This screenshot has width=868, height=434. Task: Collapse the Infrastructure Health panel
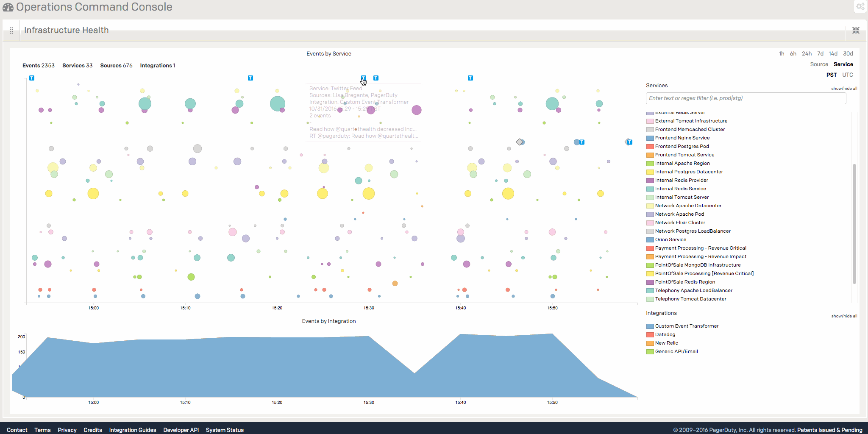(x=856, y=30)
